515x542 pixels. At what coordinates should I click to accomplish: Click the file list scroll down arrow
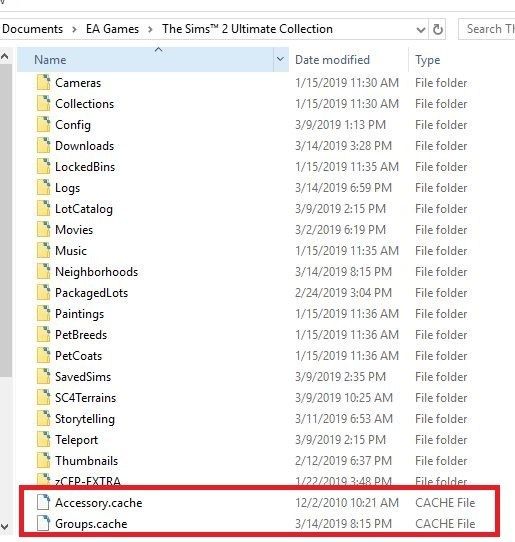[x=5, y=527]
